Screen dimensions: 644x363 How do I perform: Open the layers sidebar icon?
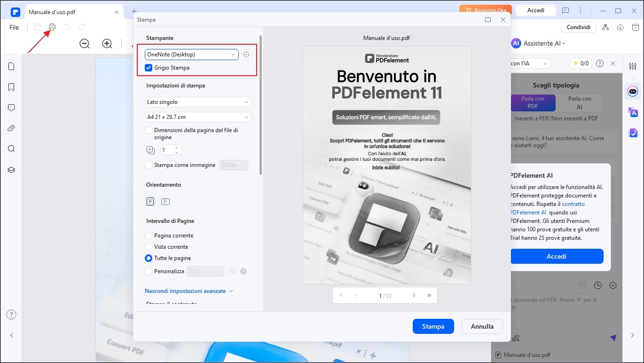(12, 170)
